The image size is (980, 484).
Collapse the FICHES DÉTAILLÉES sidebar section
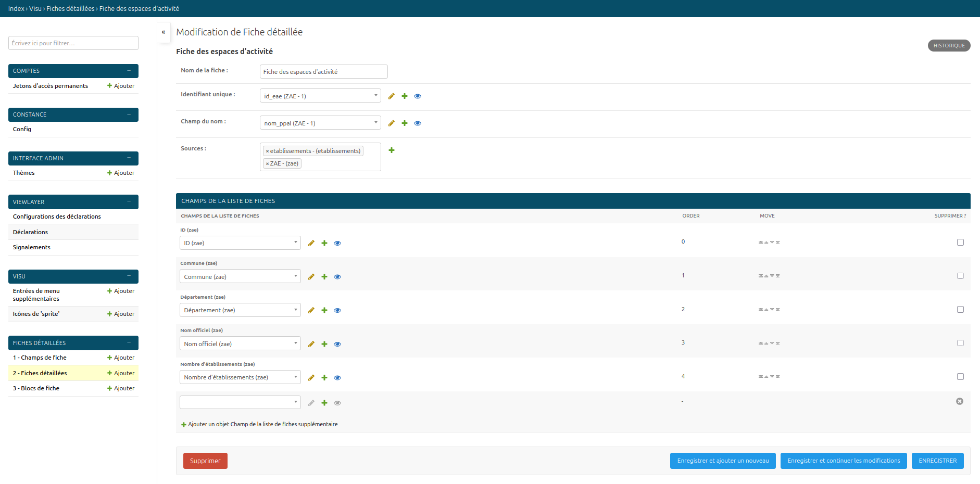(x=129, y=342)
